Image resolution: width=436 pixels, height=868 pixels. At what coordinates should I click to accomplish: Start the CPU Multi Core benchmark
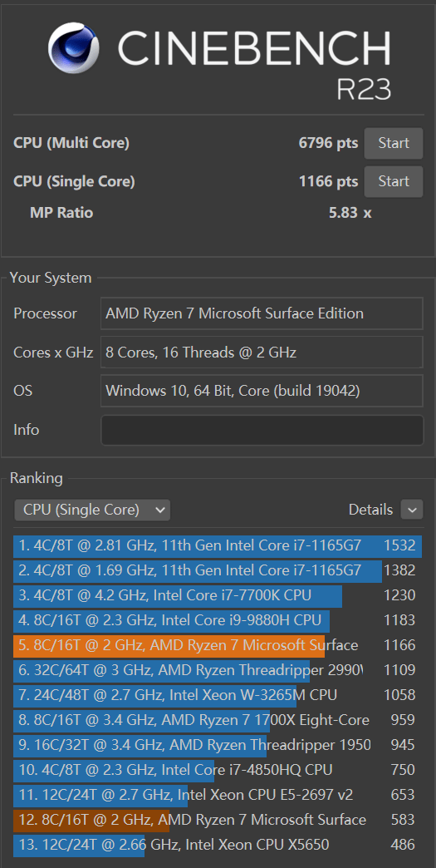[394, 143]
